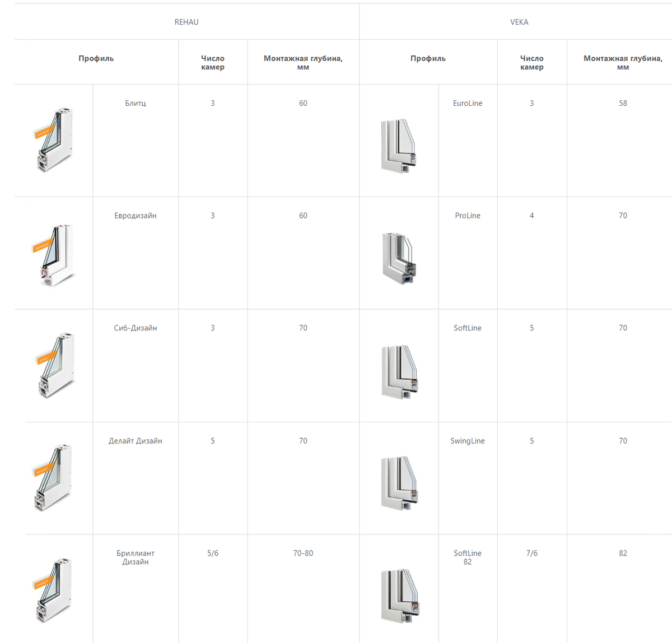This screenshot has height=643, width=672.
Task: Click chamber count 5 for Делайт Дизайн
Action: (213, 441)
